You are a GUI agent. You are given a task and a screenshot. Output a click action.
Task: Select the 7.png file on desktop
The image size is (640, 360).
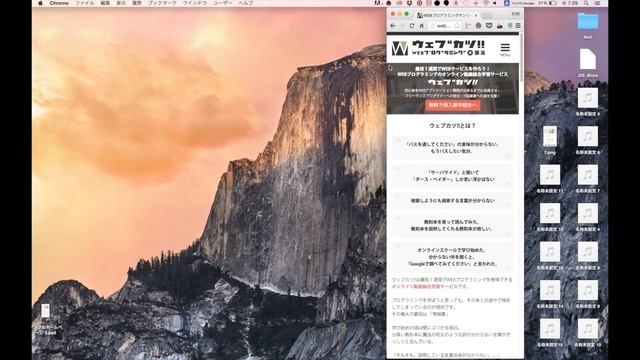(x=550, y=140)
